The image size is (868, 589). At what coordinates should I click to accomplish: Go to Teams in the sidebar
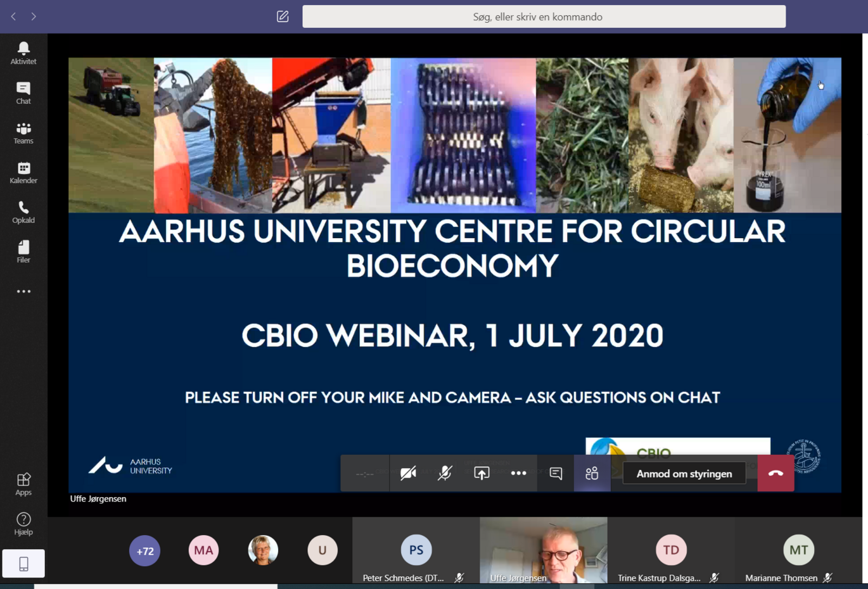tap(23, 133)
